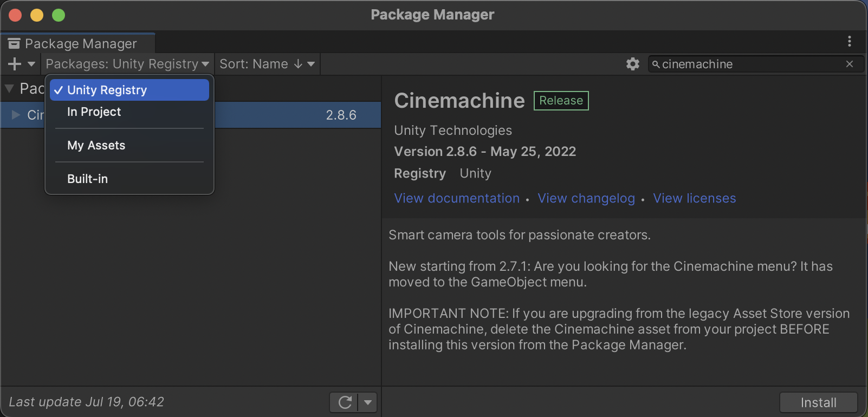Click the View licenses link
The image size is (868, 417).
[694, 198]
